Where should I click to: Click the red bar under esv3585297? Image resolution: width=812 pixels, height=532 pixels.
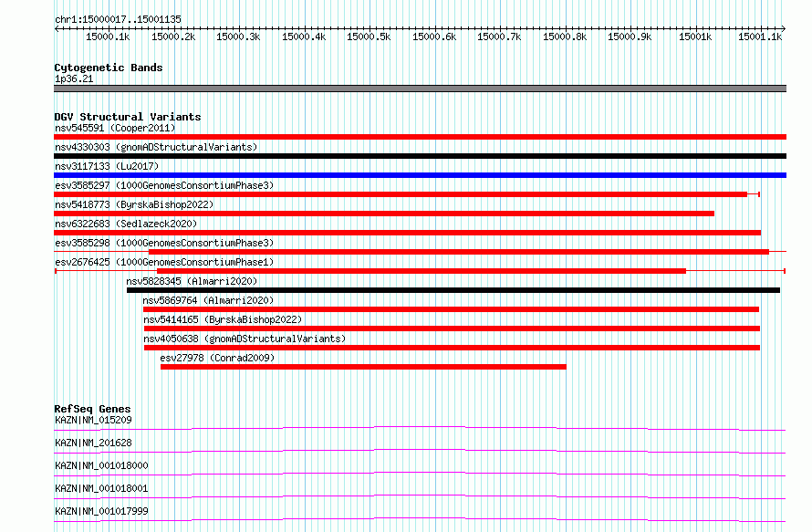401,194
